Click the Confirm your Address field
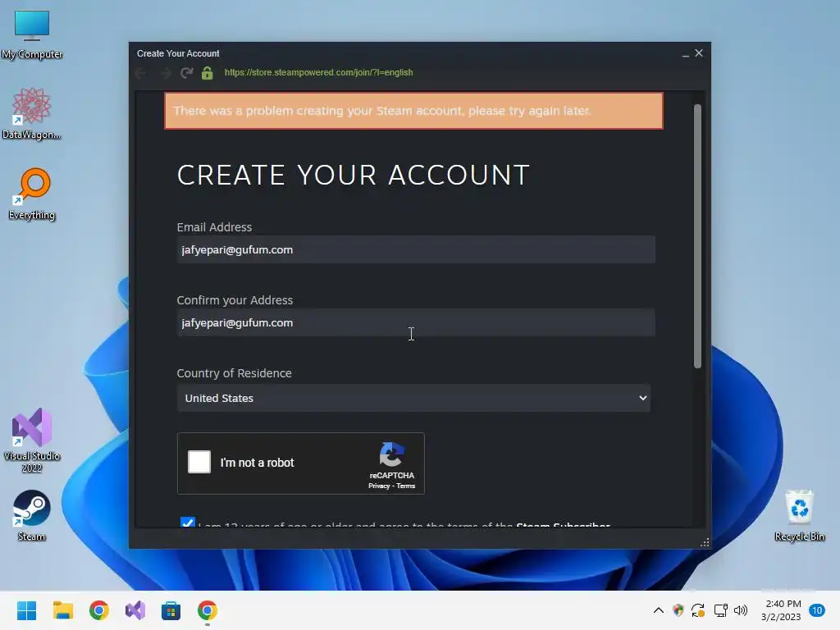This screenshot has height=630, width=840. pyautogui.click(x=416, y=322)
